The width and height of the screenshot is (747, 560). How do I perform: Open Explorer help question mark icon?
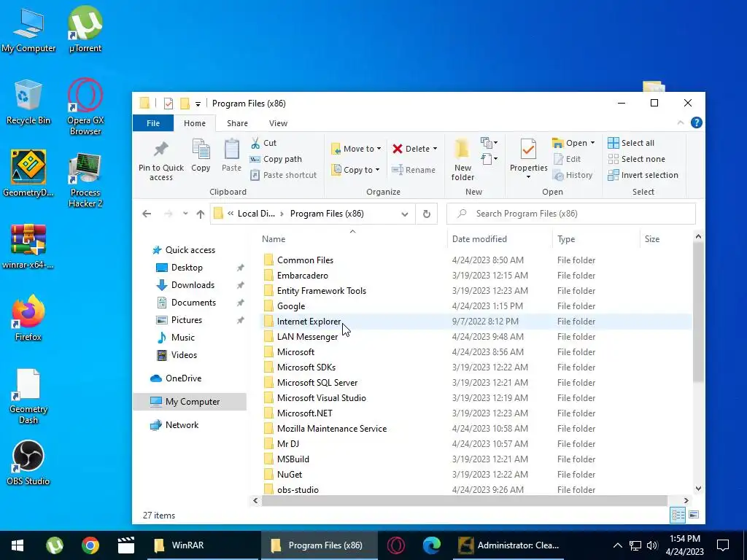point(696,122)
